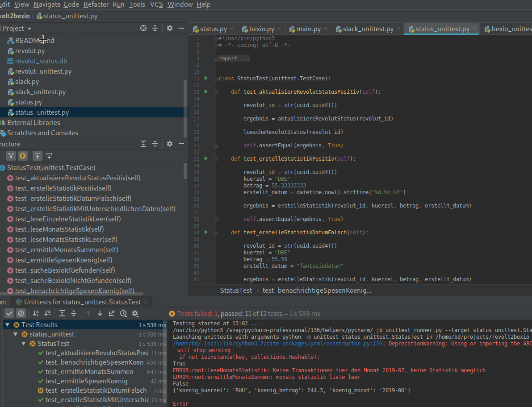The image size is (532, 407).
Task: Hide the Project panel
Action: coord(181,29)
